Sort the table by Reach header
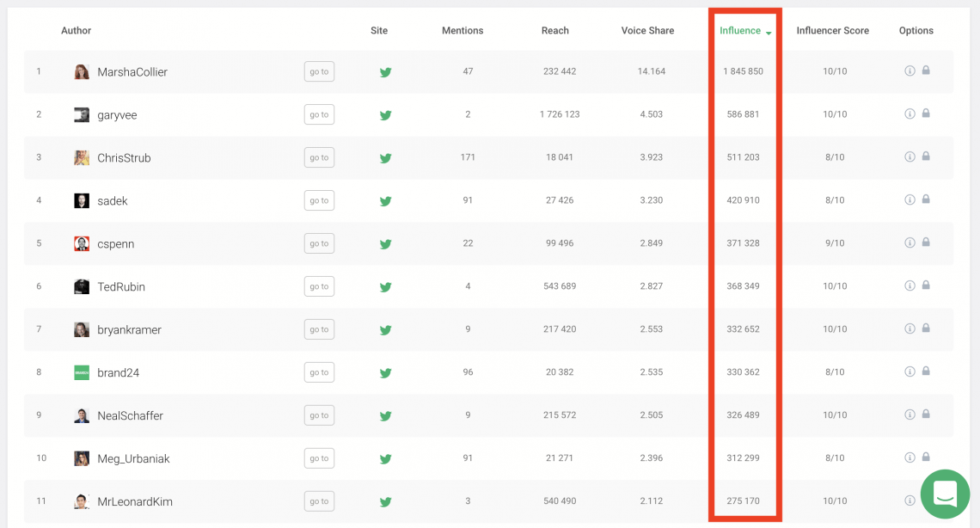980x528 pixels. click(555, 31)
